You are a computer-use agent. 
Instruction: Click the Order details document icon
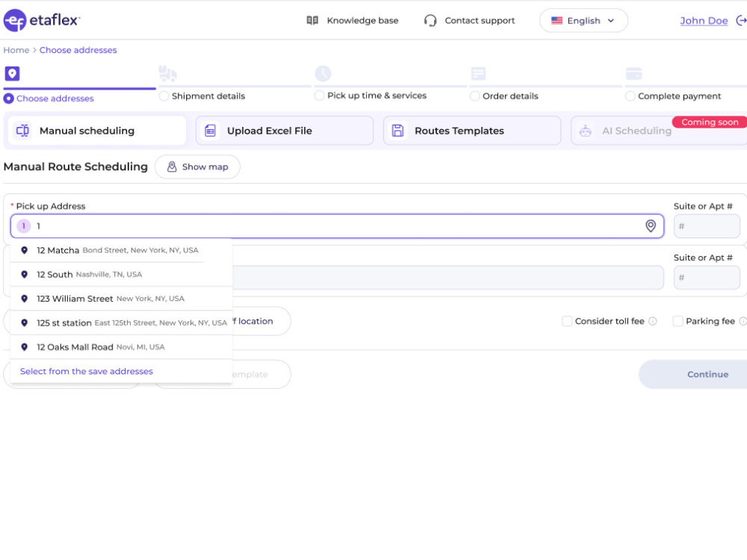(x=478, y=74)
